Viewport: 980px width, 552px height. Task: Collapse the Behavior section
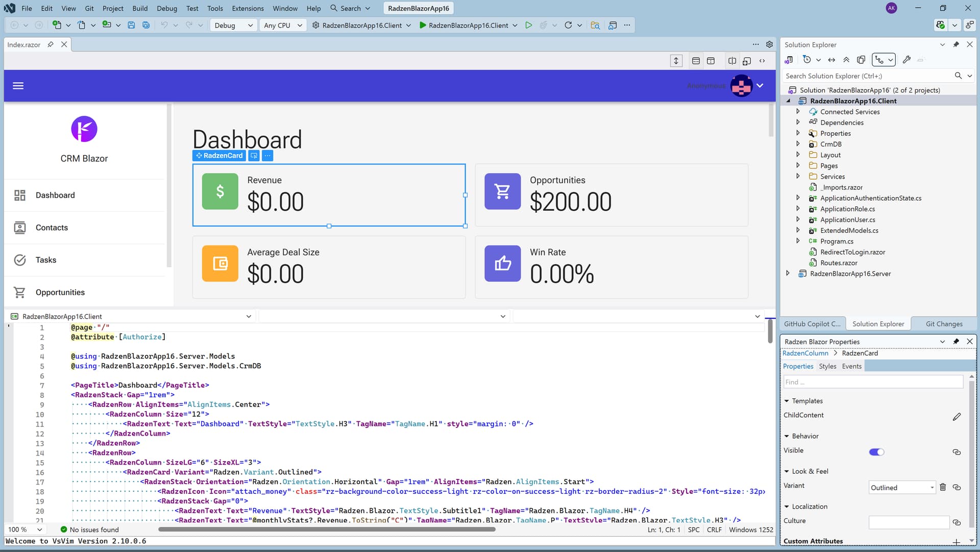(x=787, y=436)
